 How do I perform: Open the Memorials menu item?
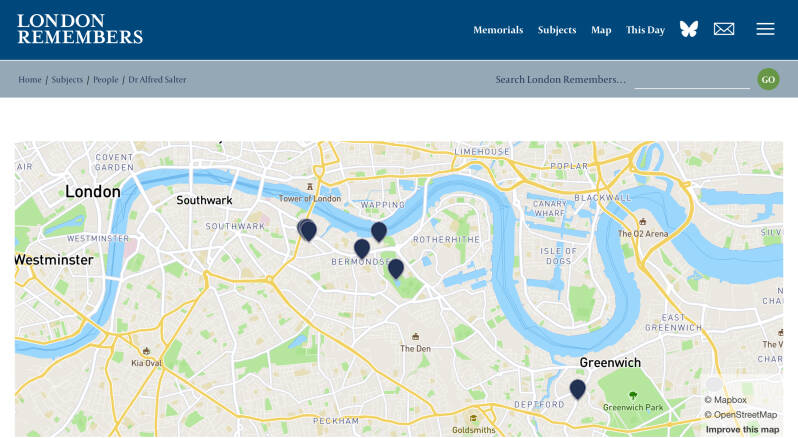(x=498, y=30)
